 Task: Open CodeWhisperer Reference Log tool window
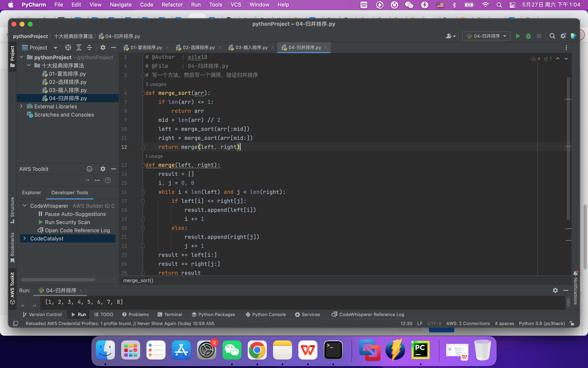pyautogui.click(x=368, y=314)
